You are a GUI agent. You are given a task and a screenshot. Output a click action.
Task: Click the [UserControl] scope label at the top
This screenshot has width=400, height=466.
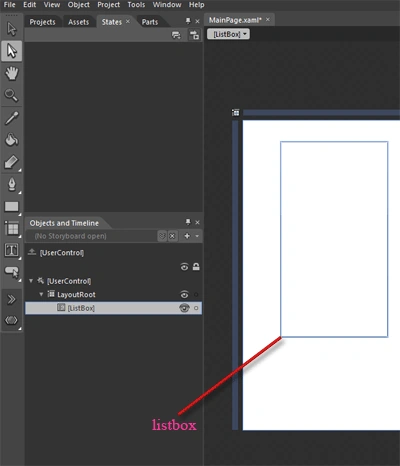[x=62, y=253]
